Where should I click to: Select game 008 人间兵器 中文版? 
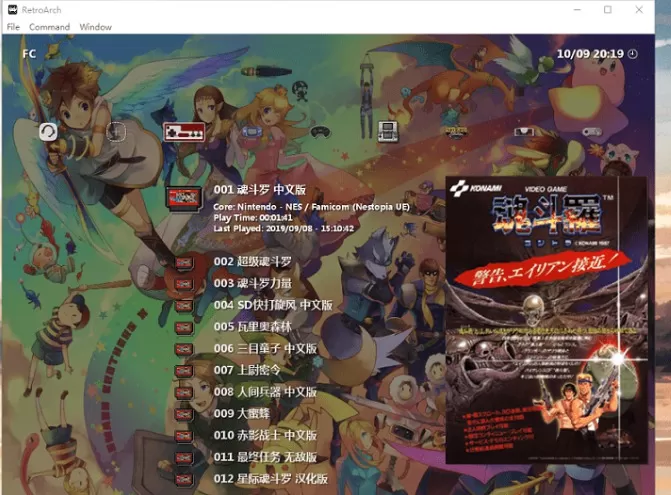click(x=265, y=392)
